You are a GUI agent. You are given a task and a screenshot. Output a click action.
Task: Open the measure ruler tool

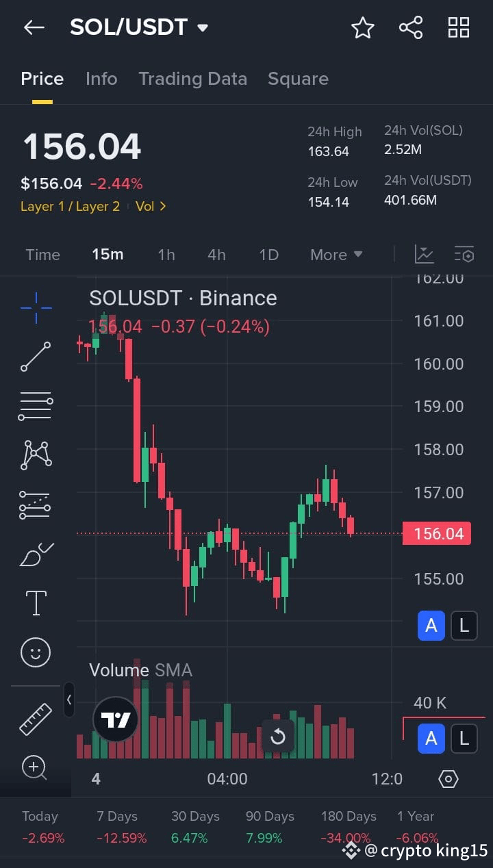pyautogui.click(x=34, y=719)
